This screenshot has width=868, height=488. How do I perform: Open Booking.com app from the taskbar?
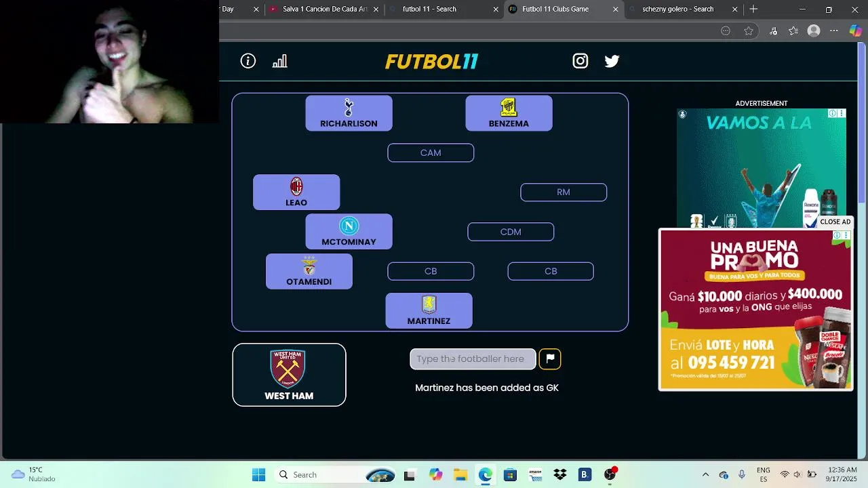585,474
